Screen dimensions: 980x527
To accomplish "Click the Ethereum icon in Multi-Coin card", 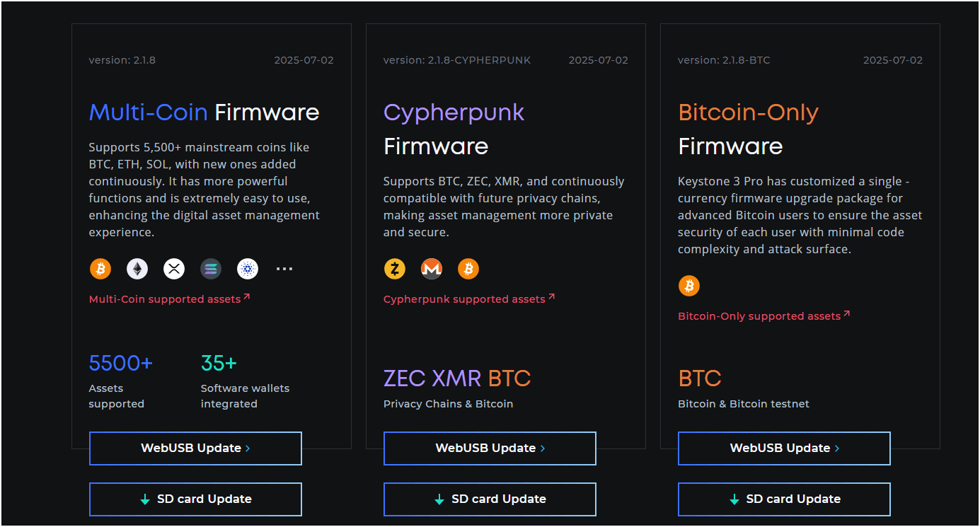I will [137, 269].
